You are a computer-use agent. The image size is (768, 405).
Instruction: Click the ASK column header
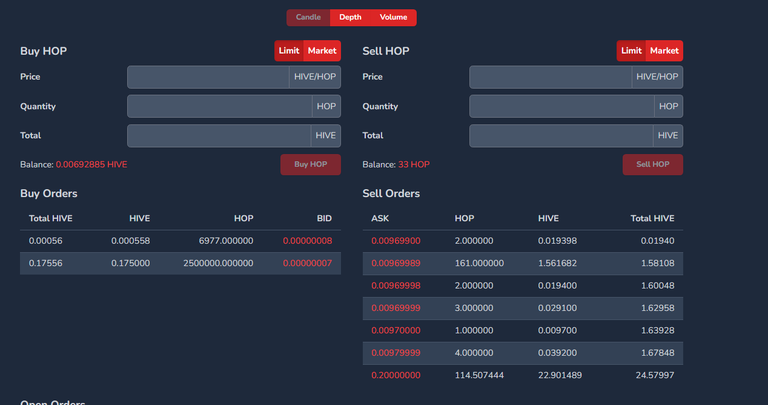380,218
